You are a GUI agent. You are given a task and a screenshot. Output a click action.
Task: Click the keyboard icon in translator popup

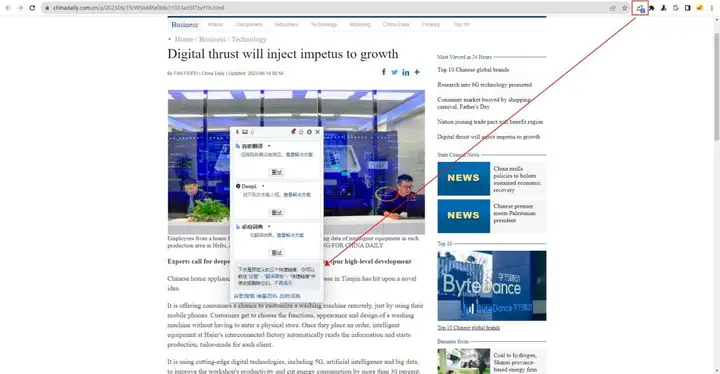(x=245, y=132)
